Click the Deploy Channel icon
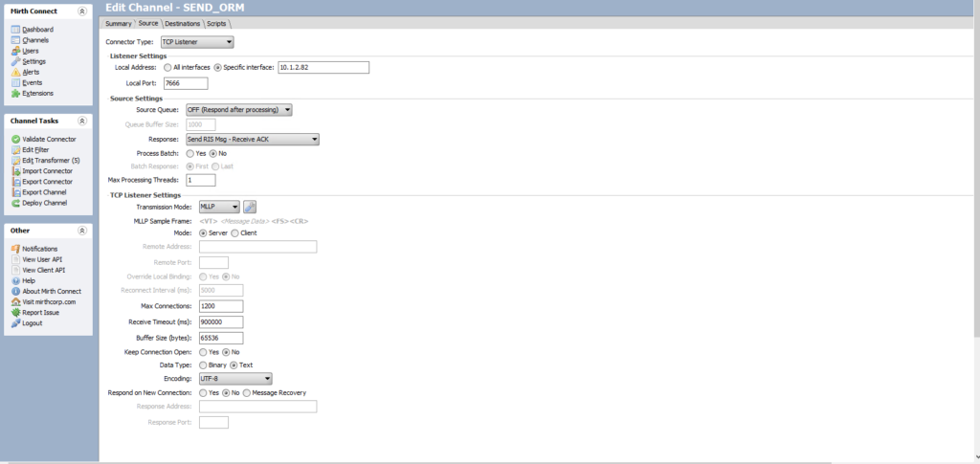This screenshot has width=980, height=464. pyautogui.click(x=15, y=203)
